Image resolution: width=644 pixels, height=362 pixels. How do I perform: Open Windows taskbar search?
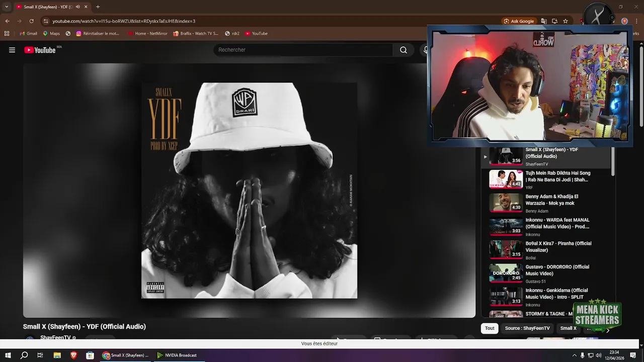24,355
